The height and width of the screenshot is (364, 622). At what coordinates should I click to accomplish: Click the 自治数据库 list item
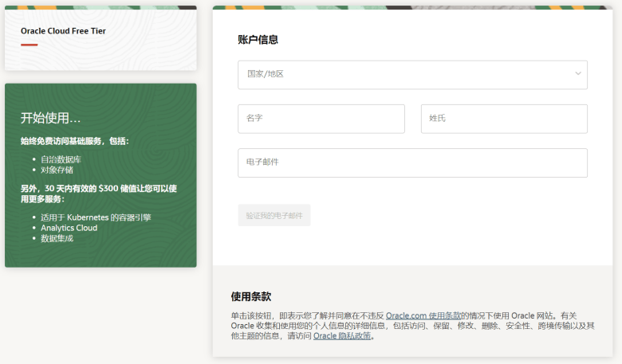coord(61,159)
